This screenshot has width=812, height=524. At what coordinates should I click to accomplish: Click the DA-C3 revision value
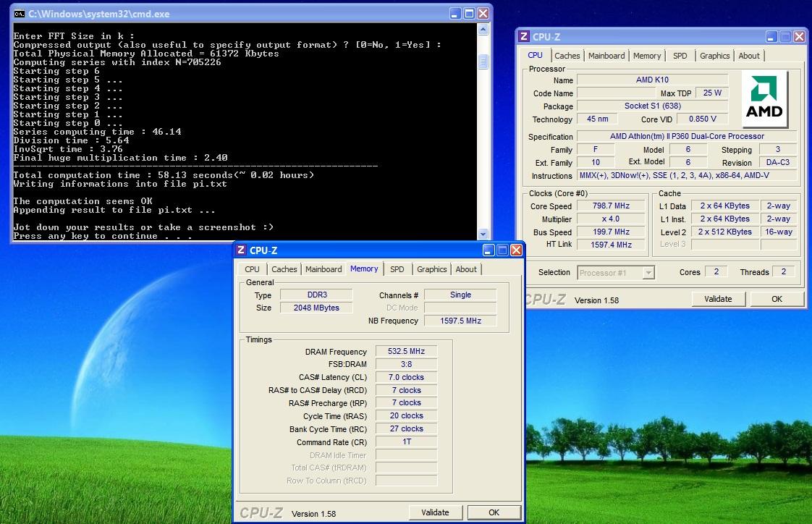pyautogui.click(x=778, y=162)
